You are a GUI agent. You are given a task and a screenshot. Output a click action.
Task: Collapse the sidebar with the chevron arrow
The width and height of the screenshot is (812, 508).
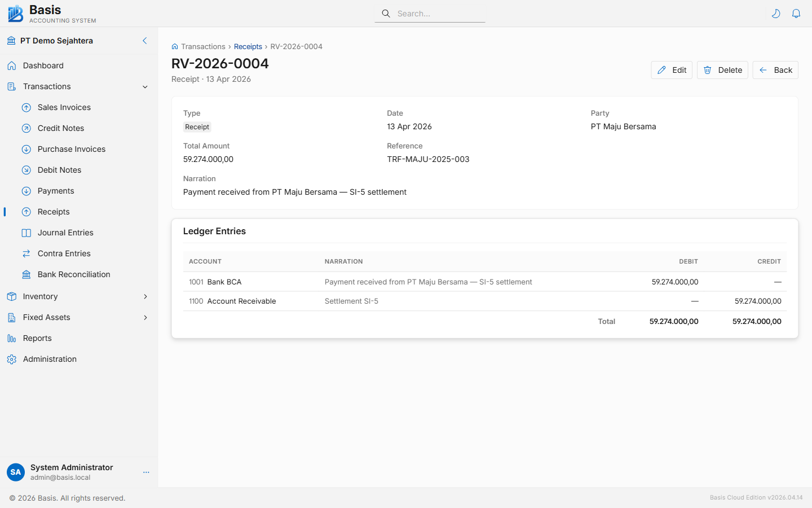[x=144, y=41]
